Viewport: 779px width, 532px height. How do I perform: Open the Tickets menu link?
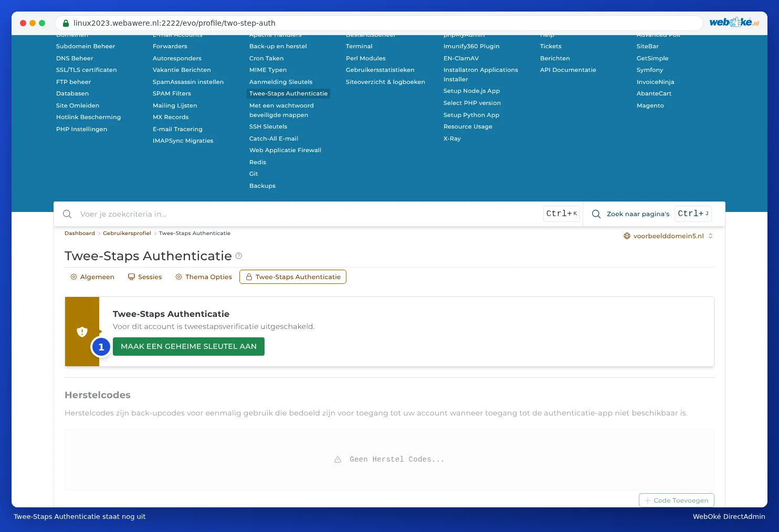click(x=551, y=46)
